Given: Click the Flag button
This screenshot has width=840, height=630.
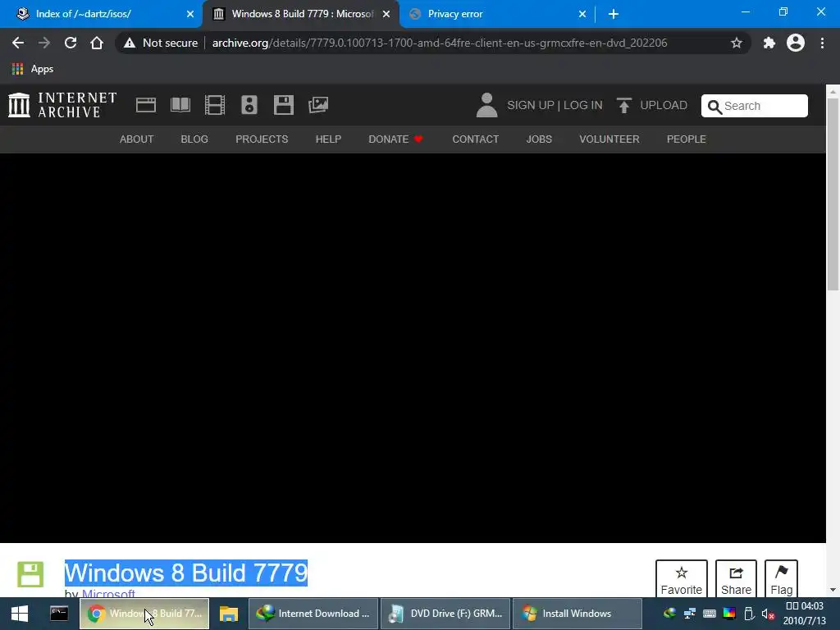Looking at the screenshot, I should click(x=781, y=580).
